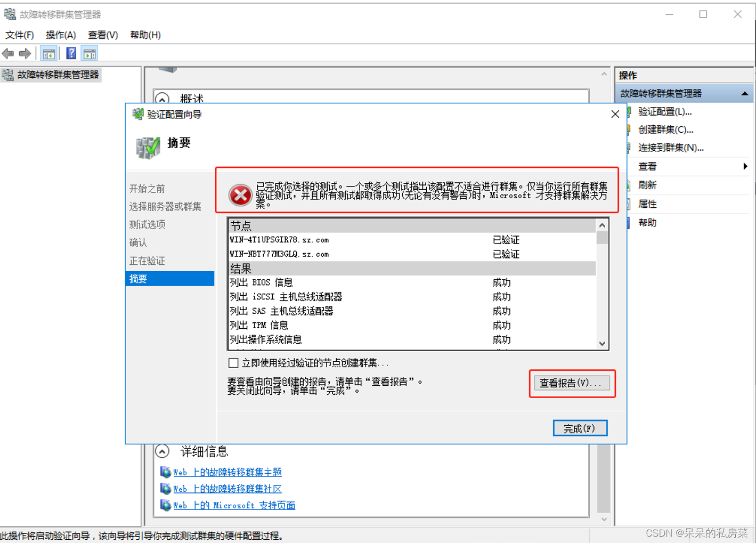Collapse the 详细信息 section chevron
756x543 pixels.
coord(162,451)
